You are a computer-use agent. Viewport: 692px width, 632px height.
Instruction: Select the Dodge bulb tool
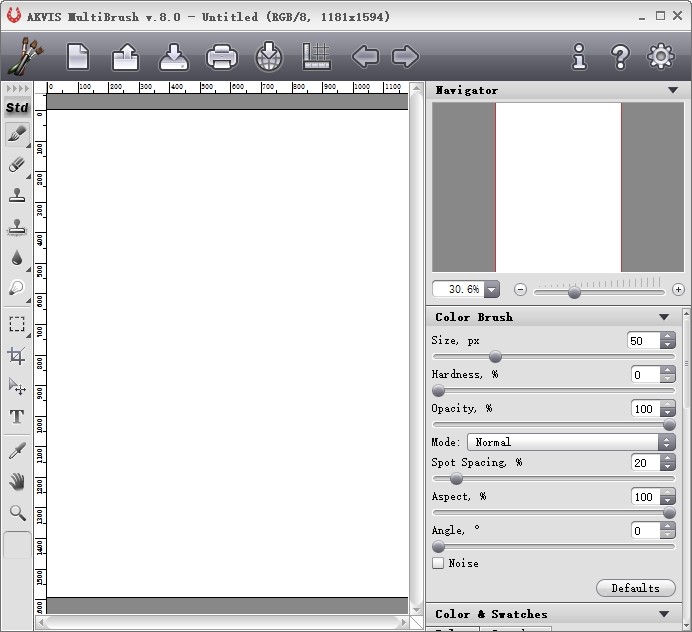[17, 289]
